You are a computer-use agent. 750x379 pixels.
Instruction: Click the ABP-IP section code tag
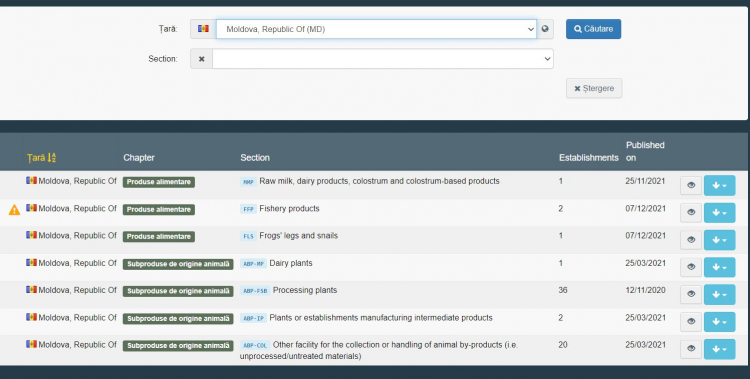click(253, 318)
